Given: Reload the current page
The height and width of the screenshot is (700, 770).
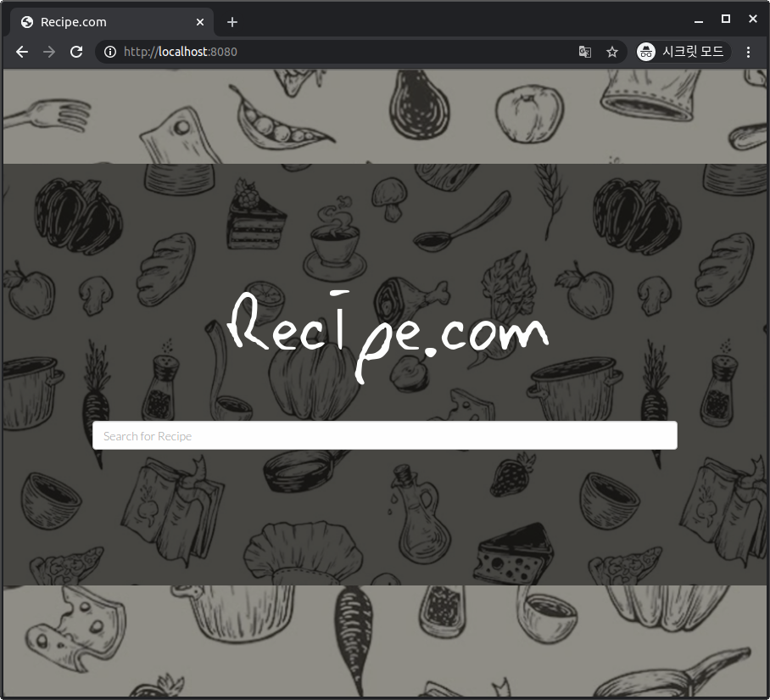Looking at the screenshot, I should [76, 52].
